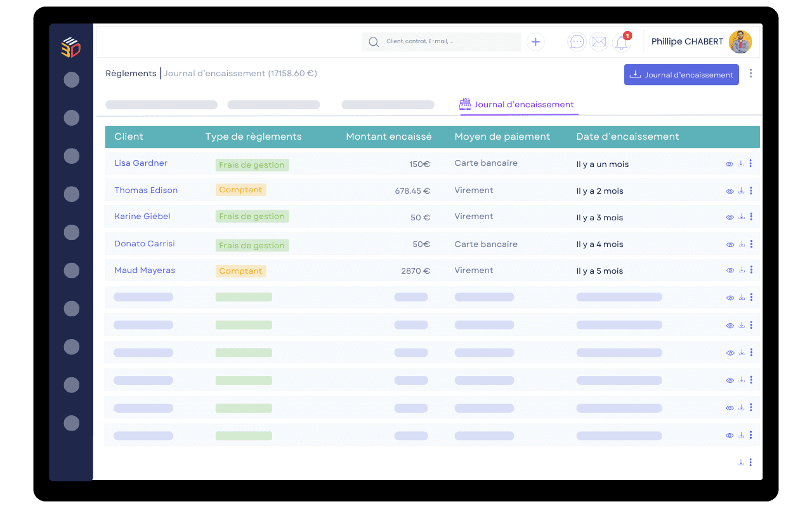Click the download icon below the table
This screenshot has width=812, height=508.
pyautogui.click(x=740, y=462)
